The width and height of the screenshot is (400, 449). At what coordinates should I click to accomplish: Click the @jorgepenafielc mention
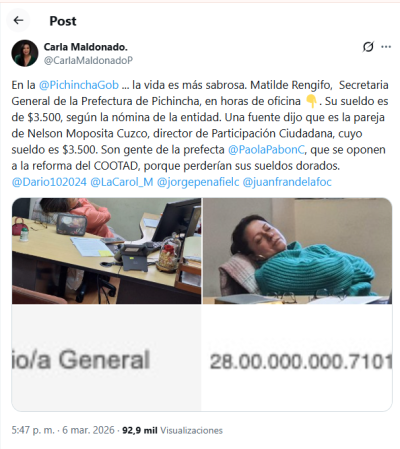click(x=198, y=182)
